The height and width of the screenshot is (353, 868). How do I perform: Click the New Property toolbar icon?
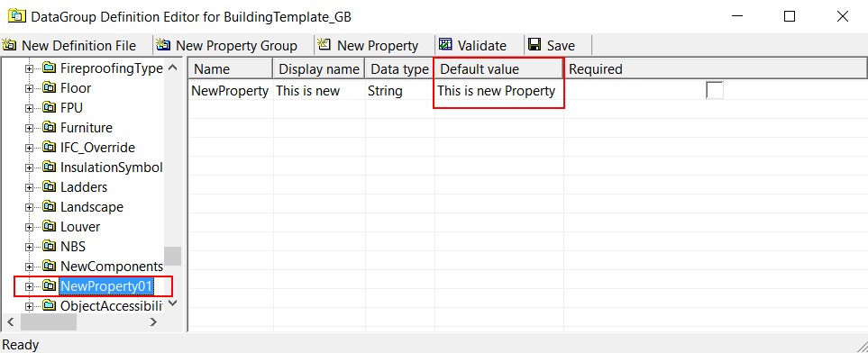[x=324, y=45]
